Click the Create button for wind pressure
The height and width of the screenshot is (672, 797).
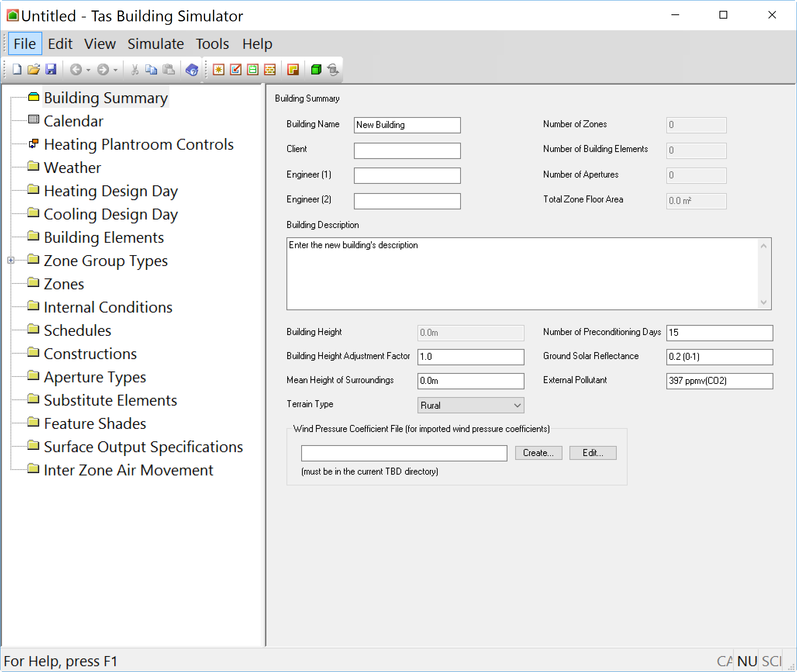point(537,453)
